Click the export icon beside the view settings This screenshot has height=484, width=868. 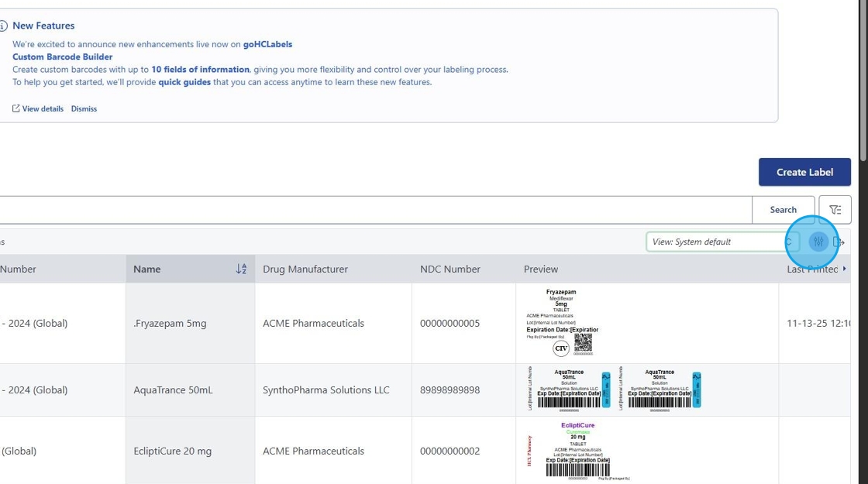click(x=839, y=242)
